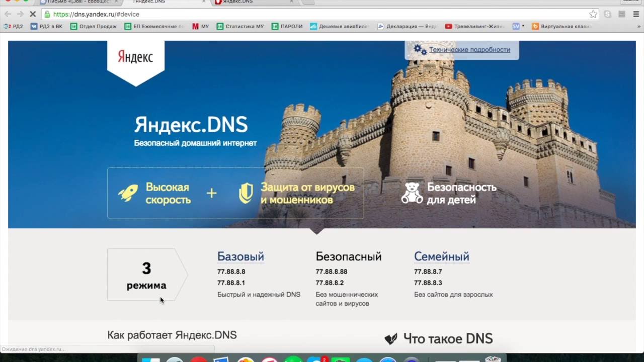
Task: Open the ПАРОЛИ bookmark
Action: pos(287,26)
